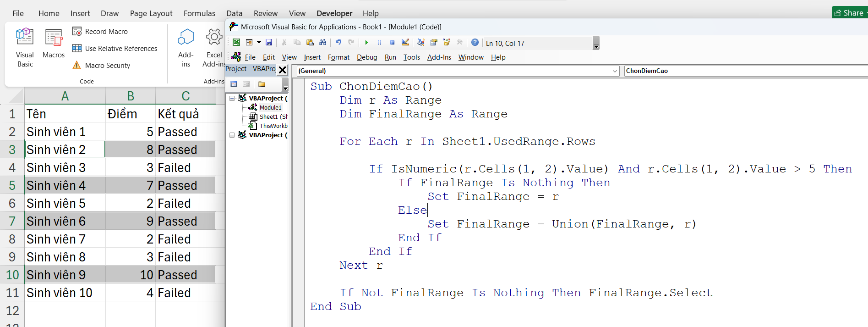Run the macro with the green play icon
Image resolution: width=868 pixels, height=327 pixels.
(366, 43)
